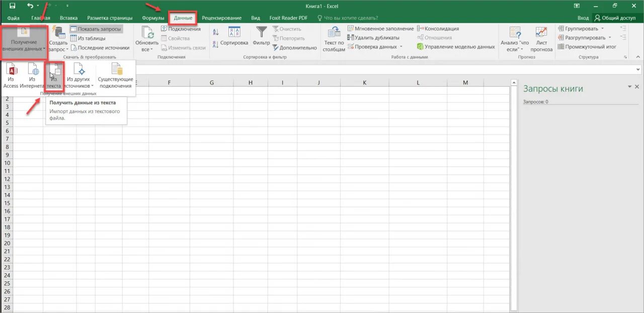Click the Undo arrow in the title bar

tap(30, 6)
